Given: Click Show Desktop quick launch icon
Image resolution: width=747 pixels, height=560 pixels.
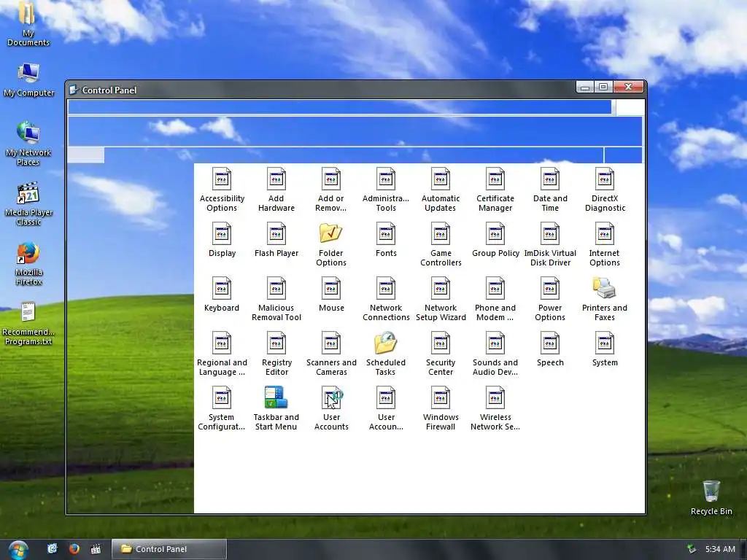Looking at the screenshot, I should click(x=53, y=549).
